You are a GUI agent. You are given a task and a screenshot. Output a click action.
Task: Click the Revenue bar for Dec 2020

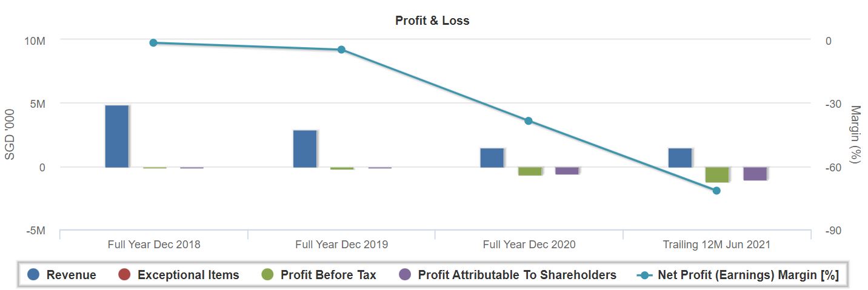[x=492, y=157]
